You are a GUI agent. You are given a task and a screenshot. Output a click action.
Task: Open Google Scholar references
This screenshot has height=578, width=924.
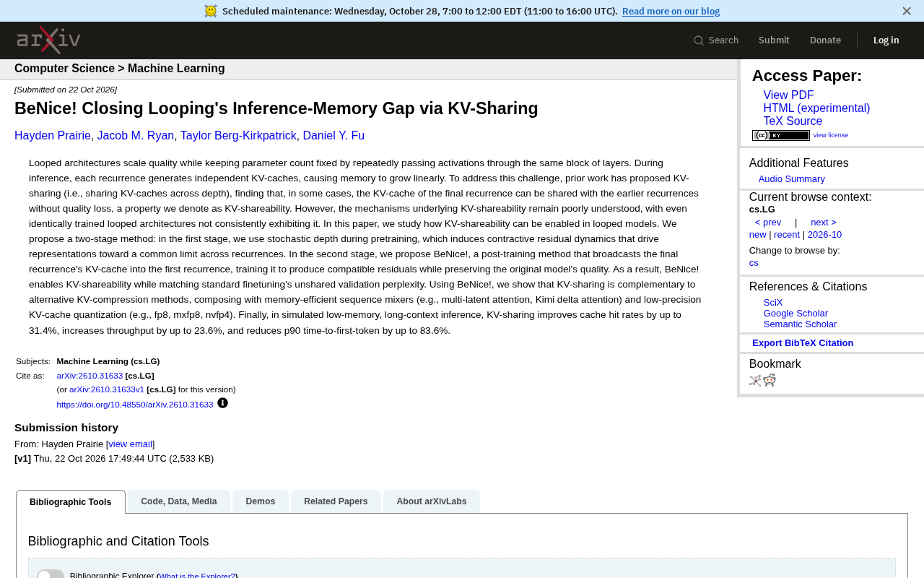[796, 314]
